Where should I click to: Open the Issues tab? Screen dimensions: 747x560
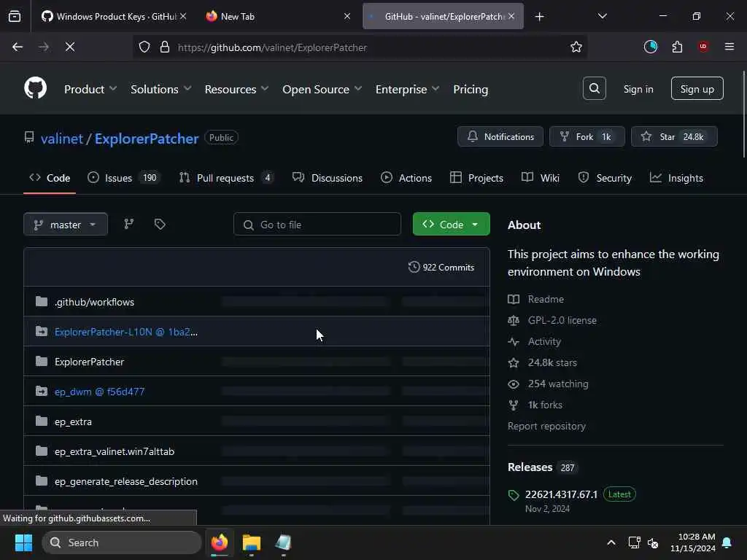[x=124, y=178]
